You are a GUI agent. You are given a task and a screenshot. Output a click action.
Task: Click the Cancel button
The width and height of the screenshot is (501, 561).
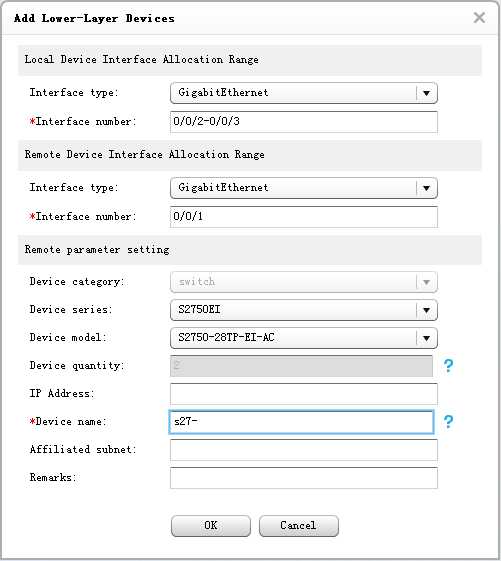(x=298, y=526)
